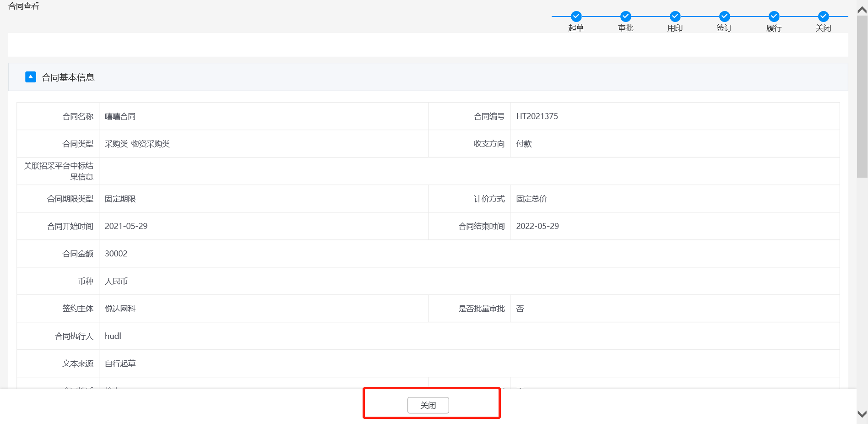Click the signing entity 悦达网科
868x424 pixels.
point(120,309)
